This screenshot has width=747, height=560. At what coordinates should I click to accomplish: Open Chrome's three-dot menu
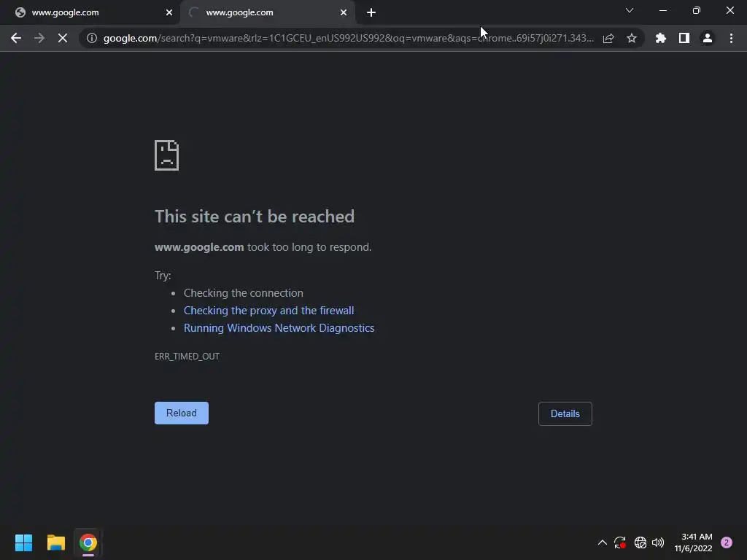click(x=731, y=38)
